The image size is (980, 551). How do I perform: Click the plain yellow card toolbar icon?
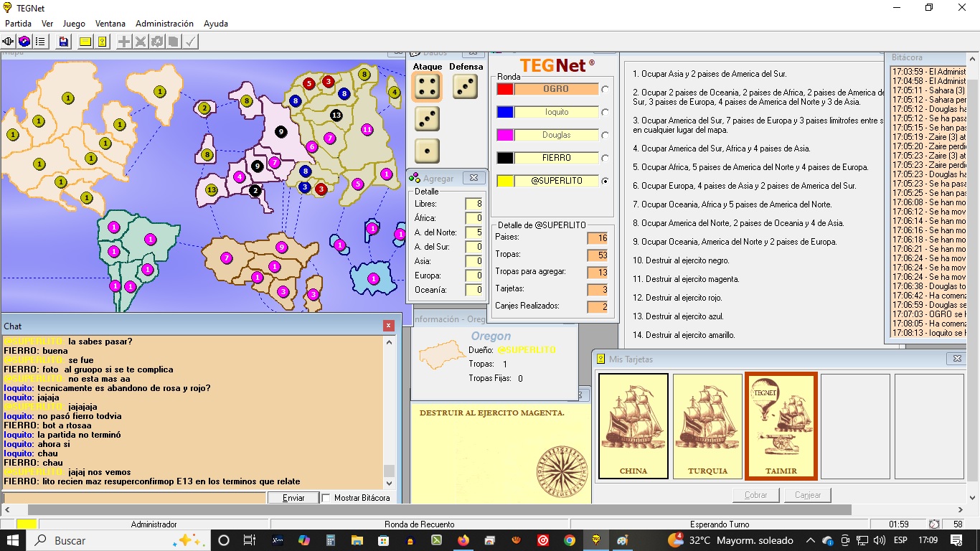pos(85,42)
